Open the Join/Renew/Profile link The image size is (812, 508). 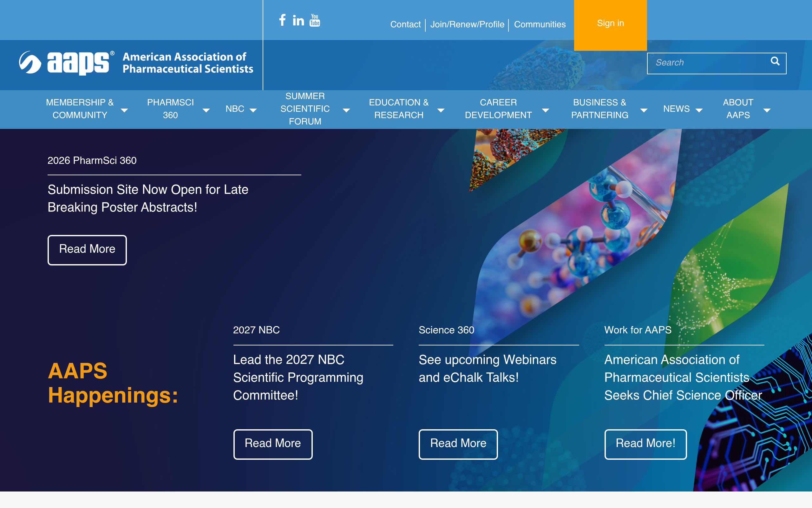[x=467, y=24]
